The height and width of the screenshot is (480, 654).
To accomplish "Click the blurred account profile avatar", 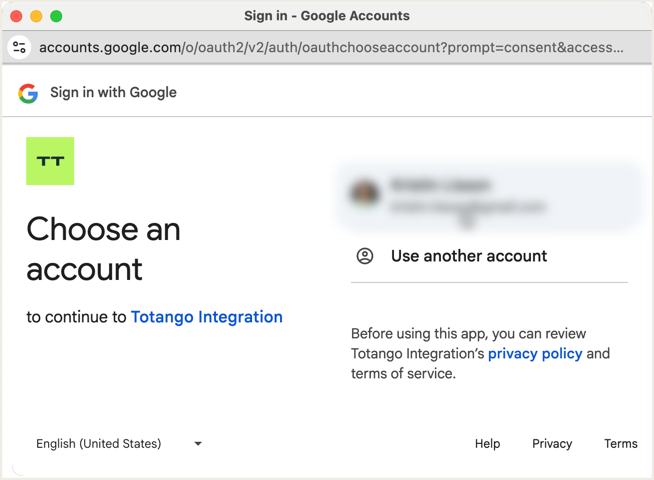I will point(367,194).
